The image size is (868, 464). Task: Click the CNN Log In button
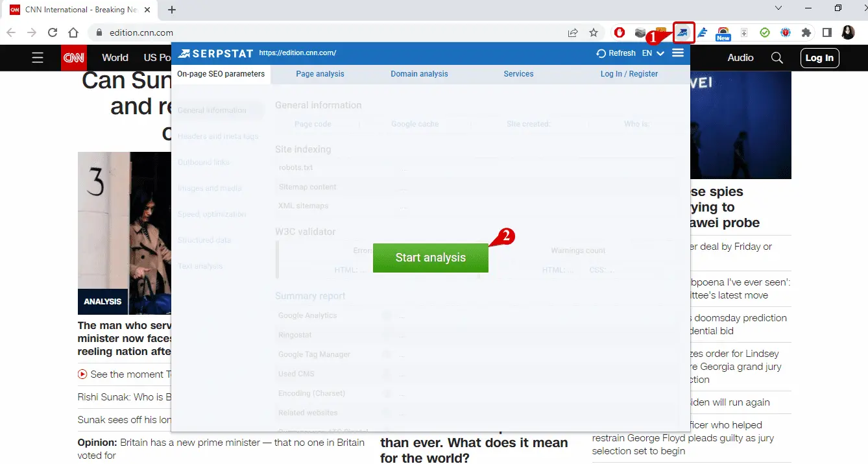[819, 58]
